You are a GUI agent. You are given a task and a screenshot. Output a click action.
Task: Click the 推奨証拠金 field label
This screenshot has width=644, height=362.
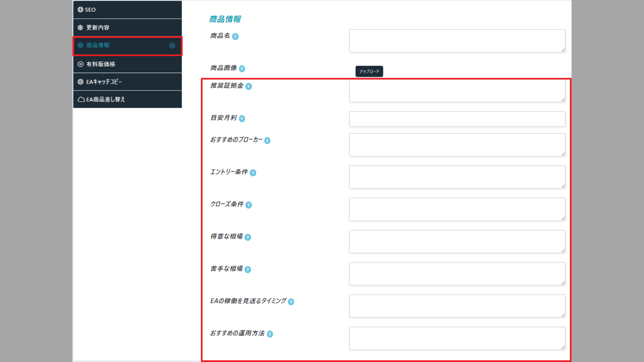pyautogui.click(x=227, y=86)
